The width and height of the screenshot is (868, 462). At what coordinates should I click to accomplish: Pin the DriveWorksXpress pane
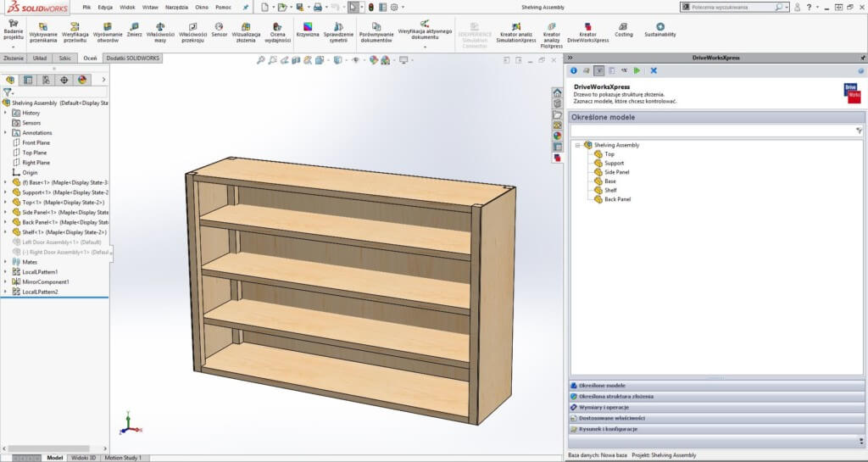point(862,58)
